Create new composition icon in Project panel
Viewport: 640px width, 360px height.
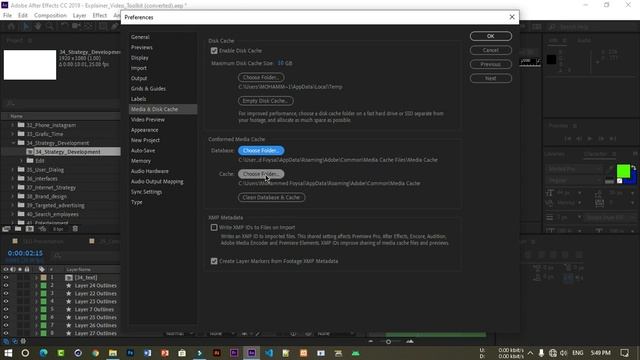[30, 229]
